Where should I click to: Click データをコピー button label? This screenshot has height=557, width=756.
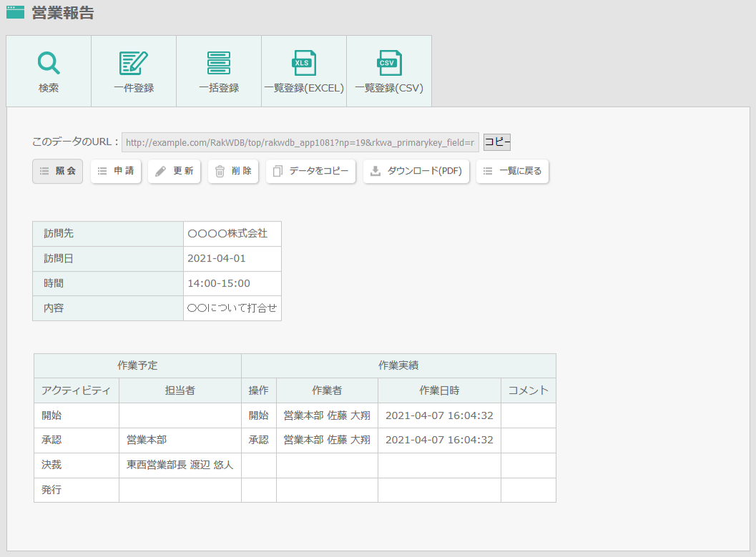click(x=319, y=171)
